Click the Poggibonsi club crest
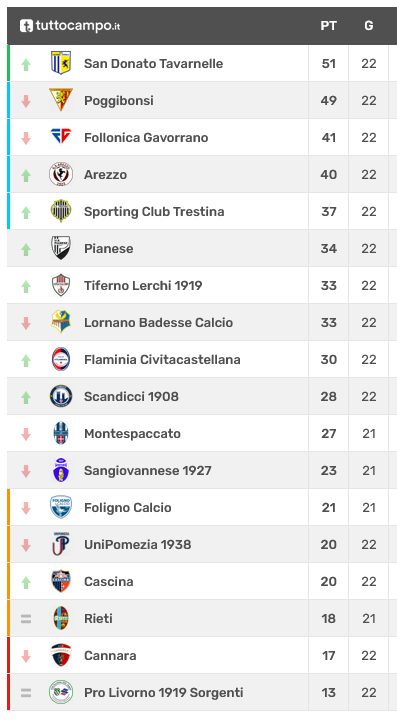The height and width of the screenshot is (722, 397). (61, 100)
